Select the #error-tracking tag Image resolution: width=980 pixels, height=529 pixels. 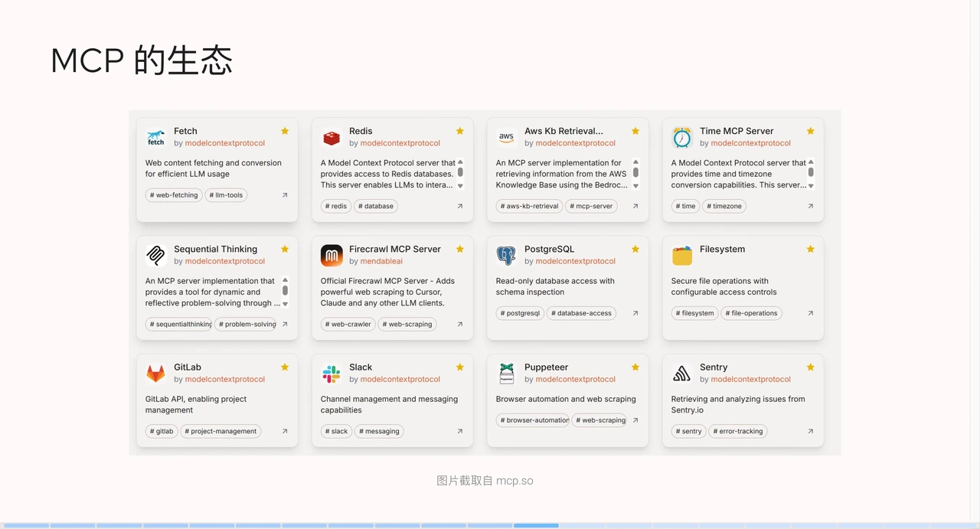tap(738, 431)
